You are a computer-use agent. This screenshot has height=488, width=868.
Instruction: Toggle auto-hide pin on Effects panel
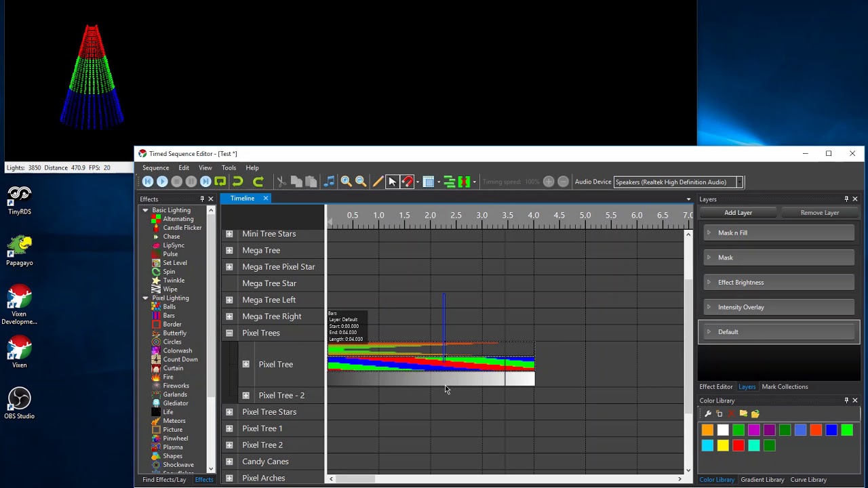[201, 199]
